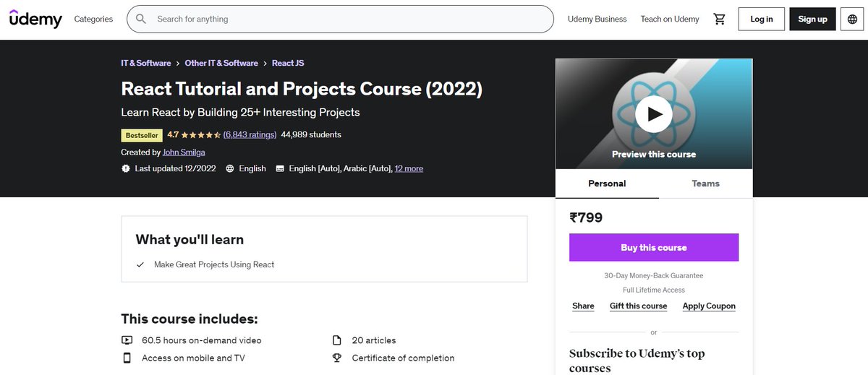
Task: Click the Log in button
Action: 762,19
